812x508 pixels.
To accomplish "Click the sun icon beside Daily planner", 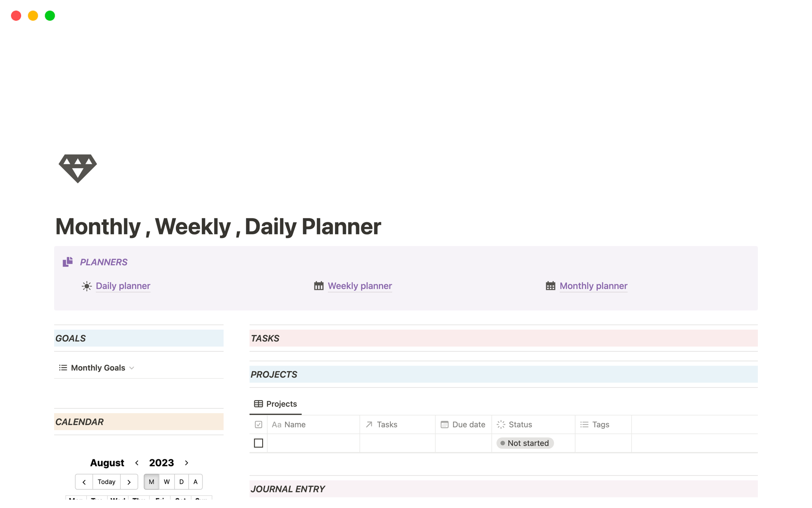I will point(87,286).
